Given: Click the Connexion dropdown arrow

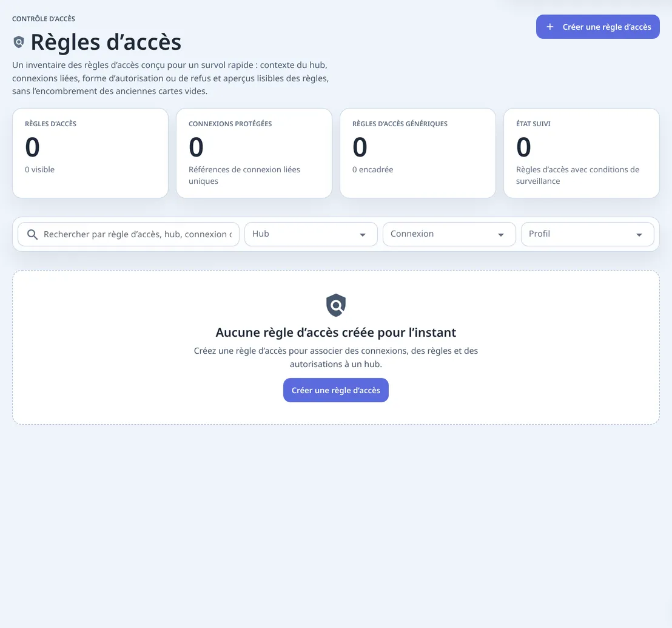Looking at the screenshot, I should 500,235.
